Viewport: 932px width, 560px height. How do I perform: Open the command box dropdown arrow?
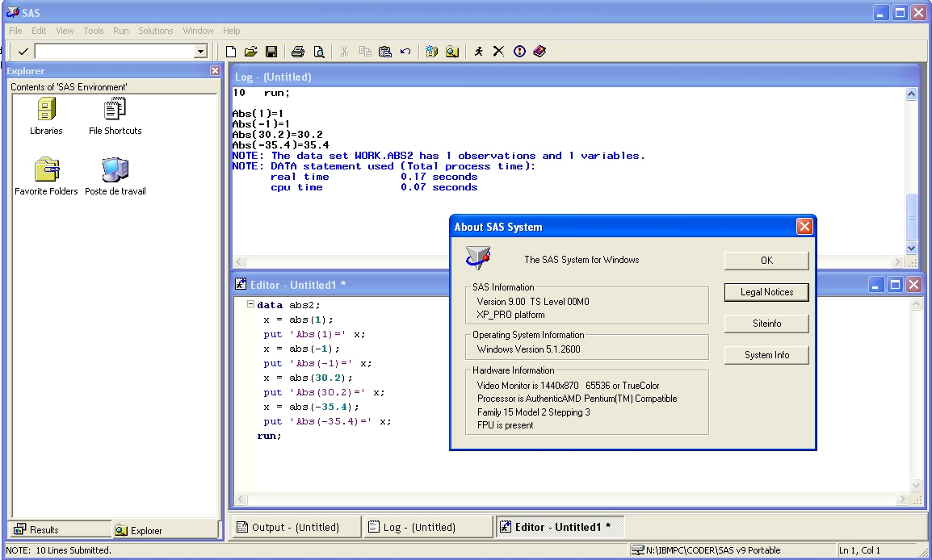pyautogui.click(x=200, y=52)
